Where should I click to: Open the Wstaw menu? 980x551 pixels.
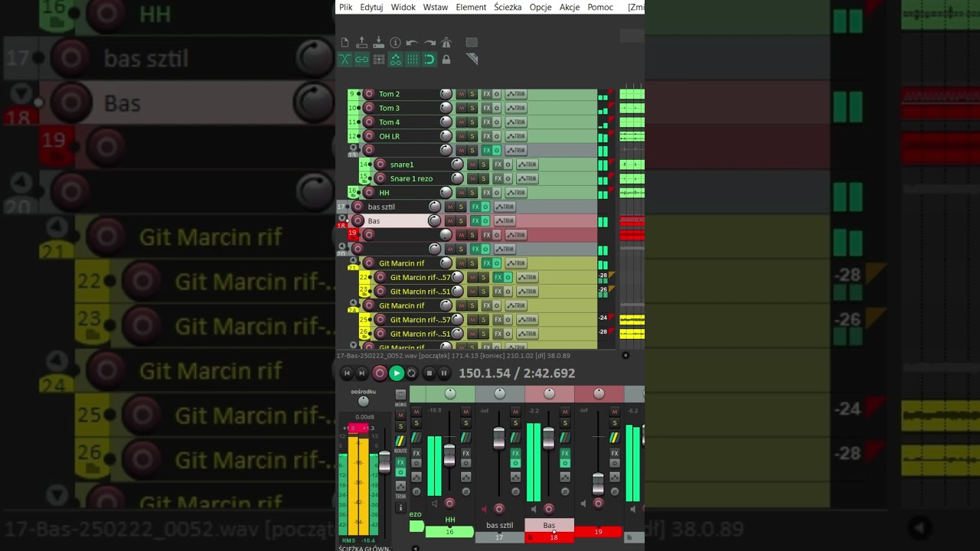[x=436, y=7]
